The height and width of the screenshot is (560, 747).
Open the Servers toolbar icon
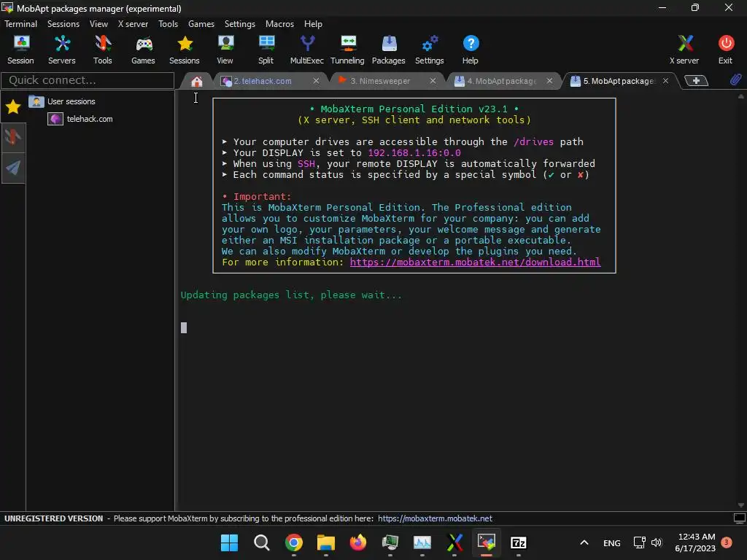(62, 50)
